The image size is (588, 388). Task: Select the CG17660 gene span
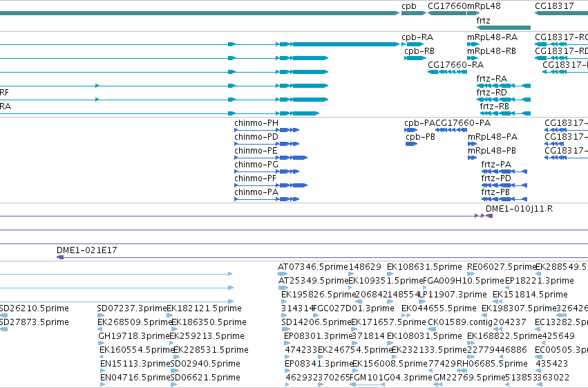[x=447, y=13]
